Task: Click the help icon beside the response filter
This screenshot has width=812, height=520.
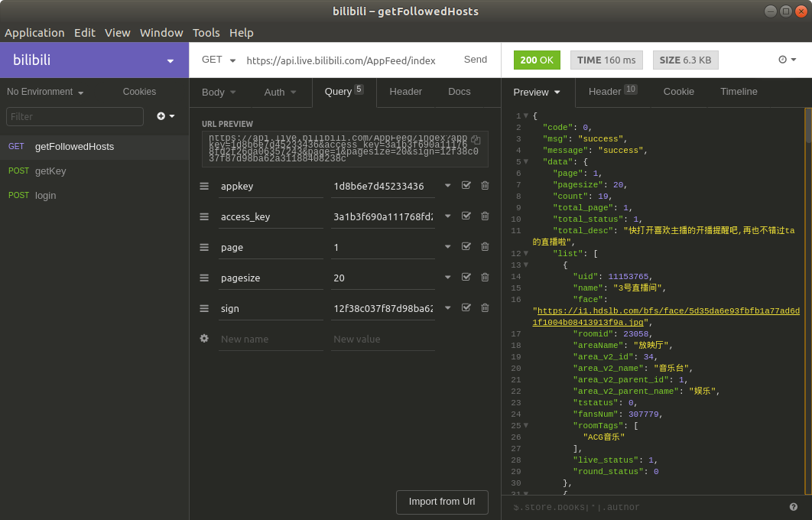Action: (x=793, y=507)
